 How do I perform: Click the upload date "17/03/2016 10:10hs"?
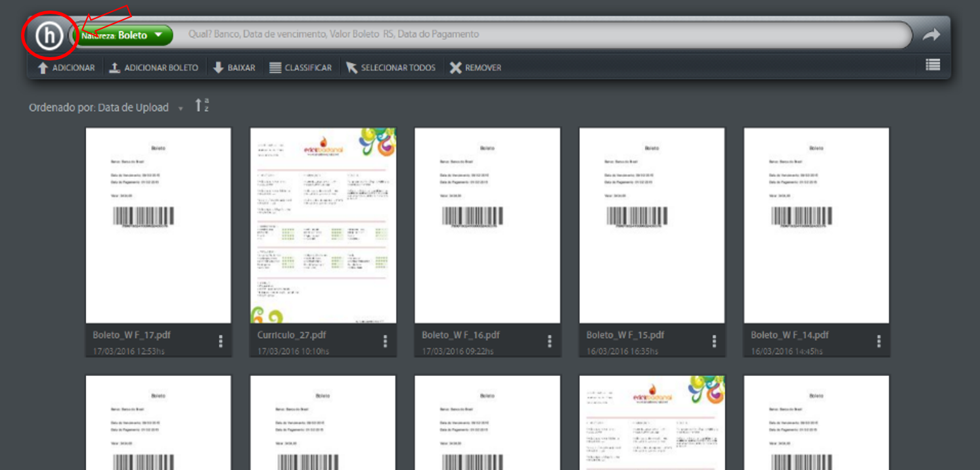click(294, 351)
